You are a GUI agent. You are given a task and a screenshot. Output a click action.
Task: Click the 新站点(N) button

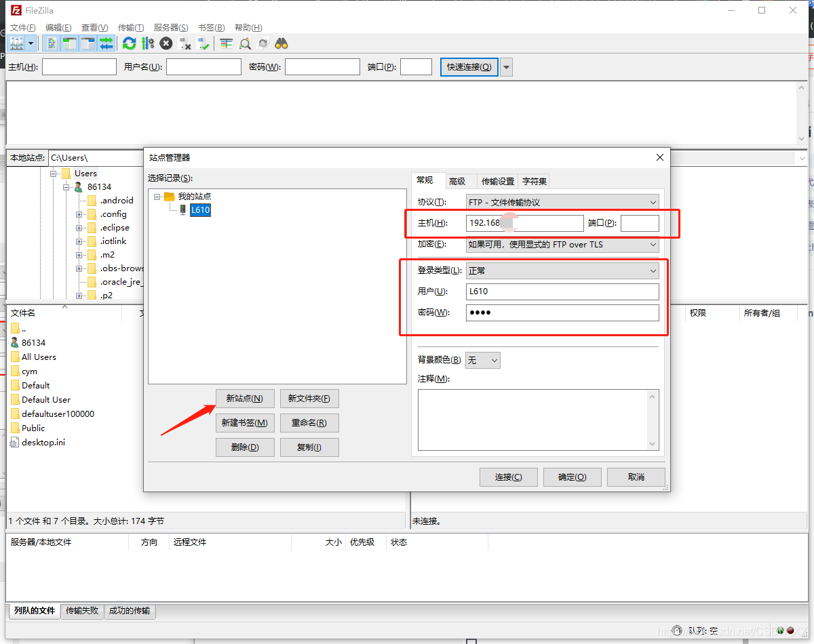[x=245, y=399]
